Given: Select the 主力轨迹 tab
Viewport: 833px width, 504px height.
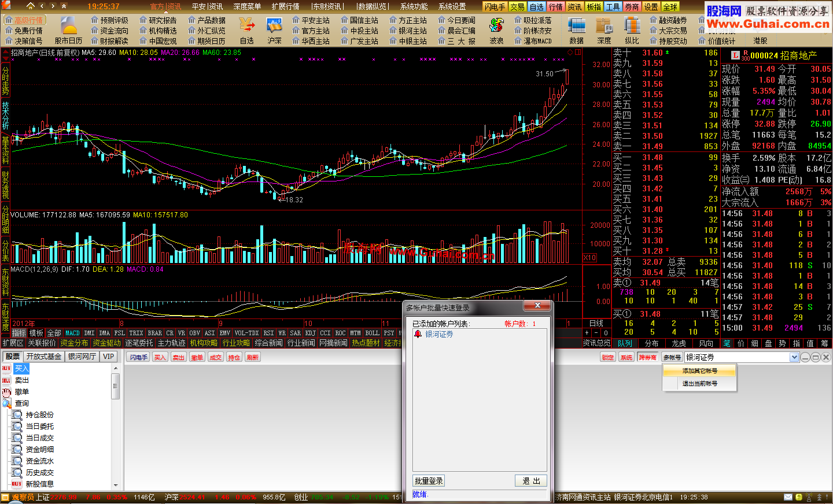Looking at the screenshot, I should 171,343.
